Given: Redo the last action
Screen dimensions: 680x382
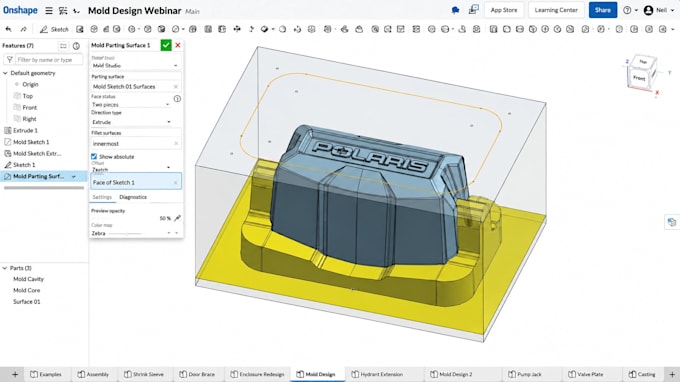Looking at the screenshot, I should tap(23, 29).
